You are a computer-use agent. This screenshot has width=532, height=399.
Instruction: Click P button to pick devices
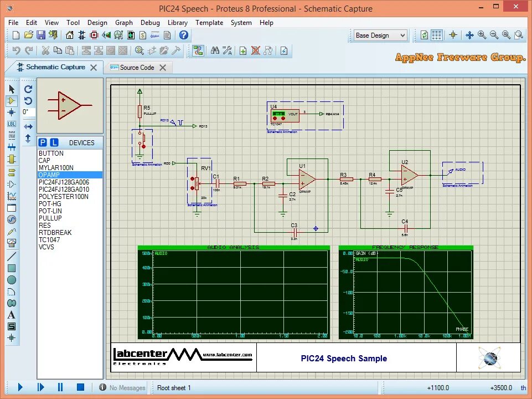43,142
